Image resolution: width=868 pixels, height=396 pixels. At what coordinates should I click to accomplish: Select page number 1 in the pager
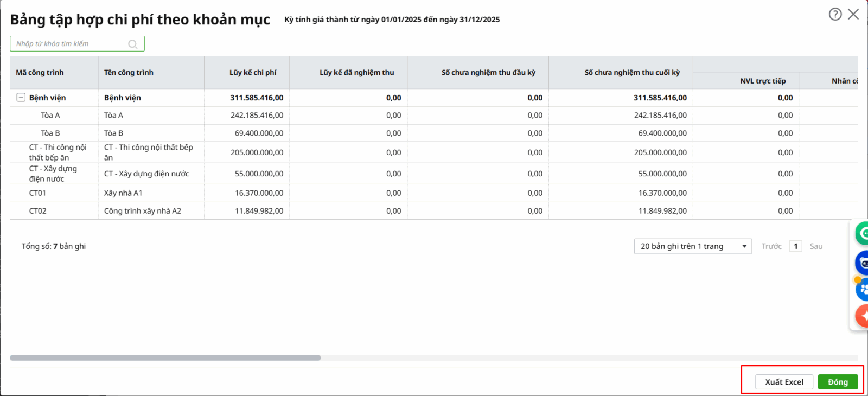[x=795, y=246]
